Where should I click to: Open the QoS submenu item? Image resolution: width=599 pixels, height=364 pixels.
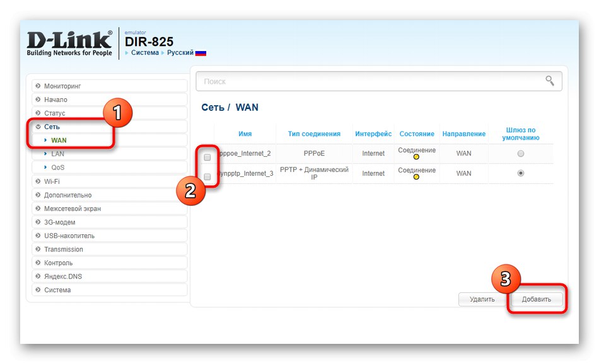point(110,167)
